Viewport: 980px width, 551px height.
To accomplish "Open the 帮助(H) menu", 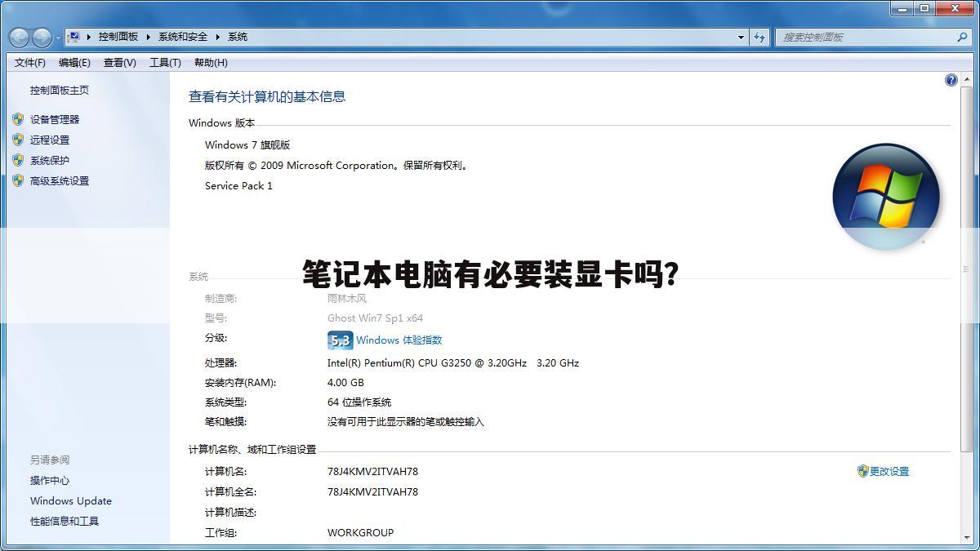I will click(211, 63).
